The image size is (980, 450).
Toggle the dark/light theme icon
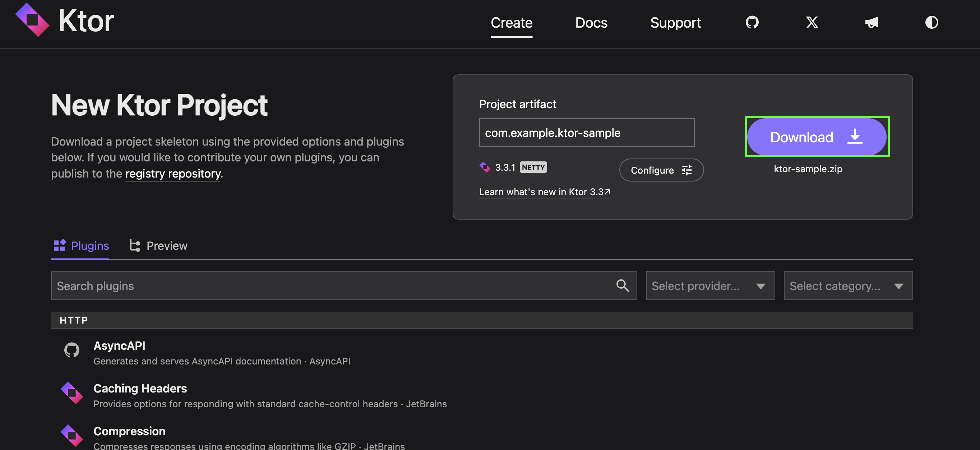[931, 22]
